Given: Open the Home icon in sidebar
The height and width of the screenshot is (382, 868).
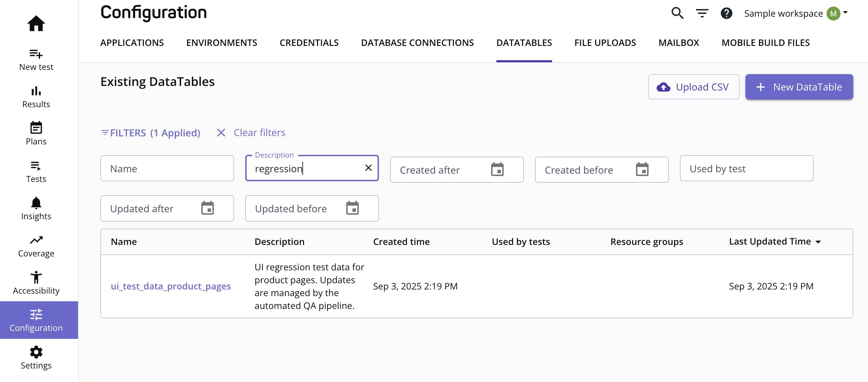Looking at the screenshot, I should [36, 23].
